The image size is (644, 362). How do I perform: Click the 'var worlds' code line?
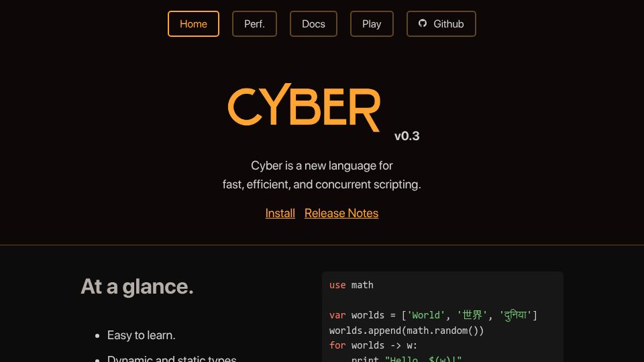(433, 315)
